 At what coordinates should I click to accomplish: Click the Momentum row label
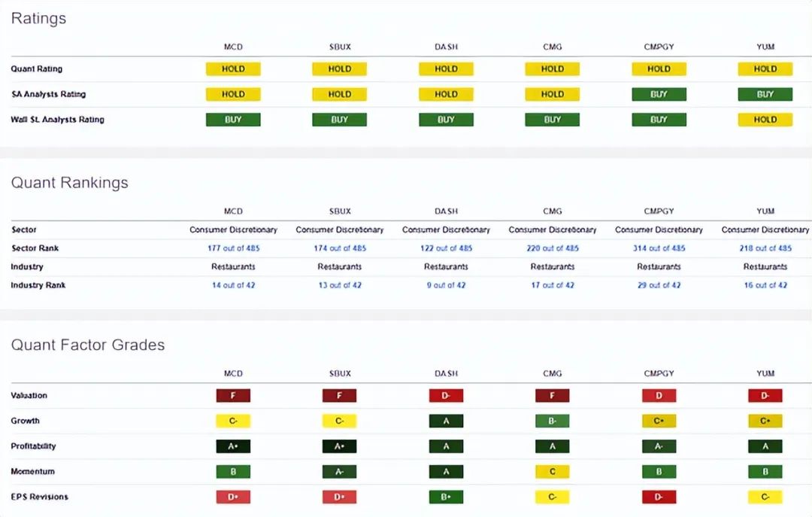click(x=32, y=472)
